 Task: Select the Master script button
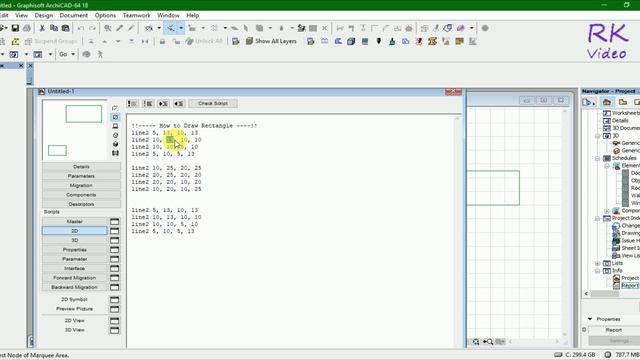pyautogui.click(x=75, y=221)
